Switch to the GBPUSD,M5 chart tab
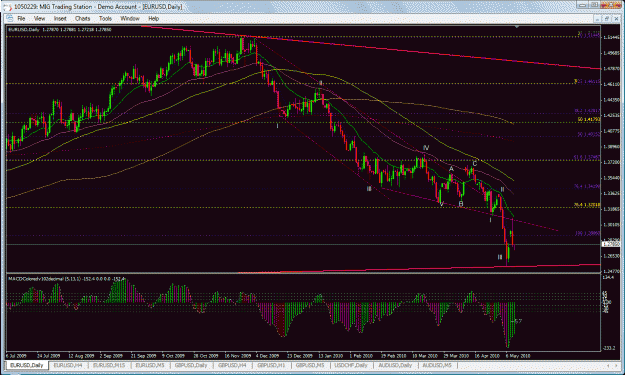 pyautogui.click(x=310, y=365)
